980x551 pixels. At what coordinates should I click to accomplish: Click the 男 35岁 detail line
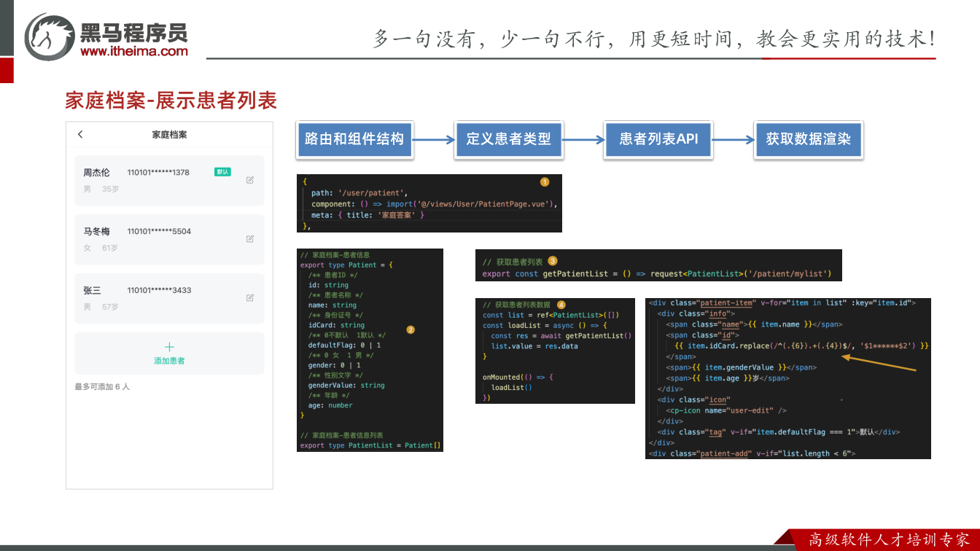[x=101, y=189]
